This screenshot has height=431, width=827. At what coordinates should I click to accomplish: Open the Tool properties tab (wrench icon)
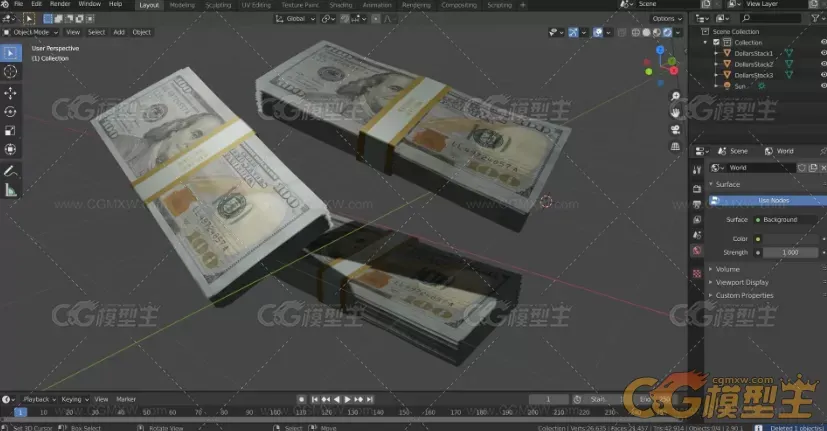tap(697, 170)
